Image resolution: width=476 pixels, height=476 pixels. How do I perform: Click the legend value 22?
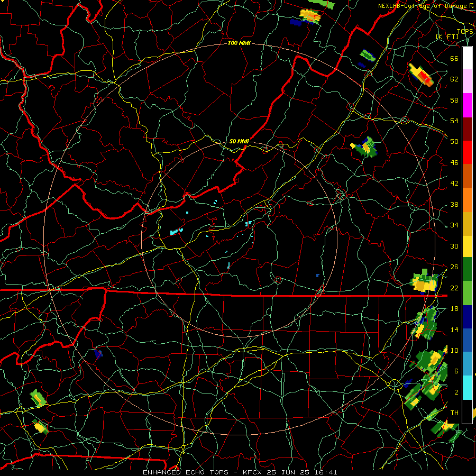[x=454, y=288]
